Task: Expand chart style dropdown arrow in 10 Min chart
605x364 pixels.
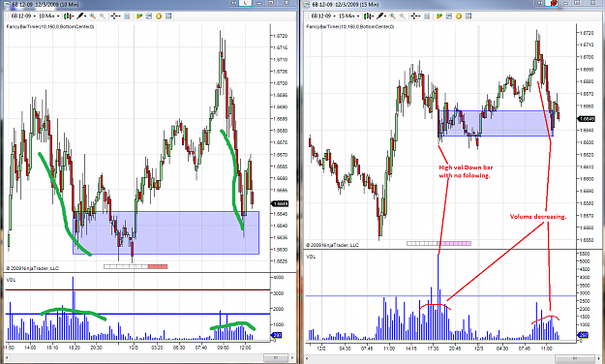Action: (73, 16)
